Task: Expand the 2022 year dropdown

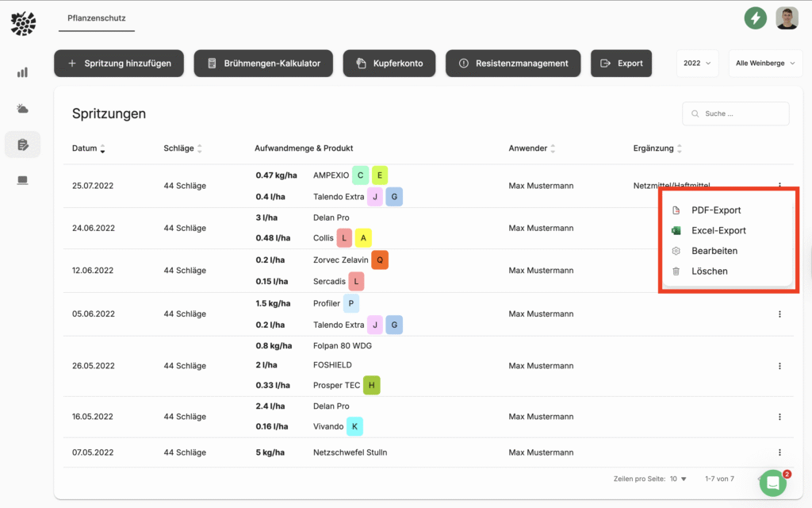Action: (697, 63)
